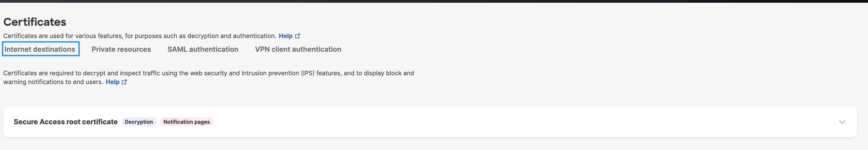The width and height of the screenshot is (868, 150).
Task: Click the Certificates page heading
Action: pos(35,22)
